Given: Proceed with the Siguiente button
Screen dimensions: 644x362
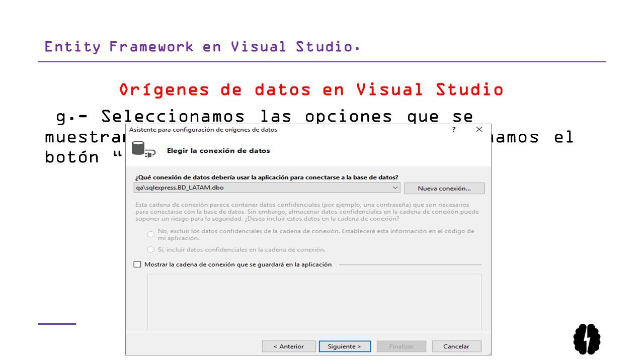Looking at the screenshot, I should point(344,346).
